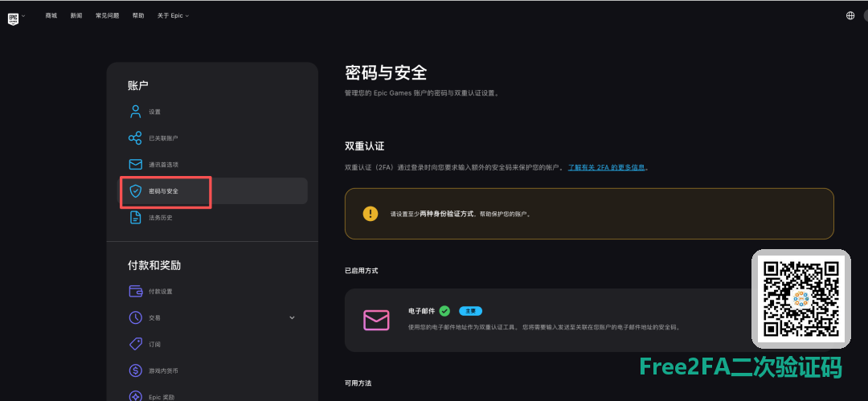Open the 新闻 news menu item
This screenshot has width=868, height=401.
76,15
